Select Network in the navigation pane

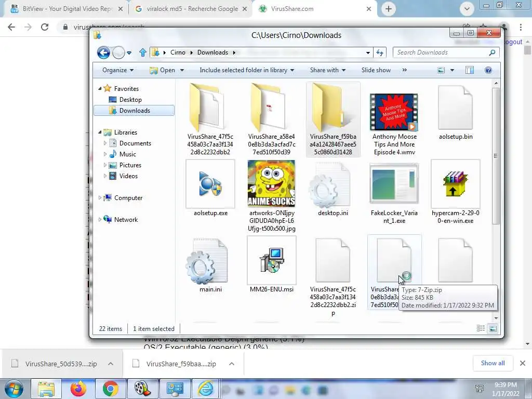click(x=126, y=220)
